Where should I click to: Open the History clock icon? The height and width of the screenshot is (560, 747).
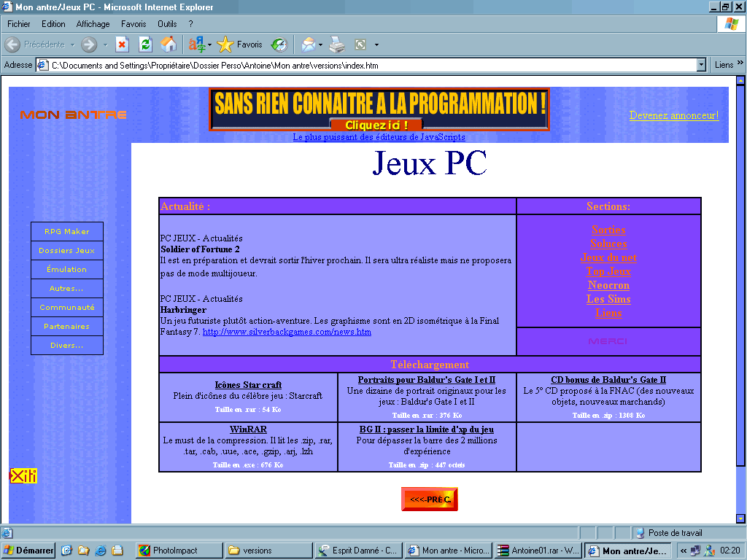[279, 44]
